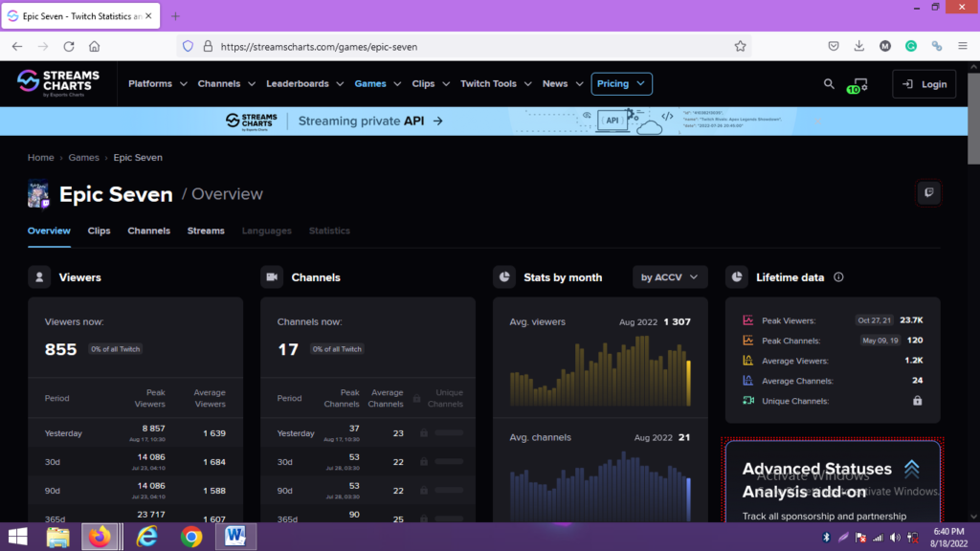Open the live streams notification icon
980x551 pixels.
(x=857, y=85)
